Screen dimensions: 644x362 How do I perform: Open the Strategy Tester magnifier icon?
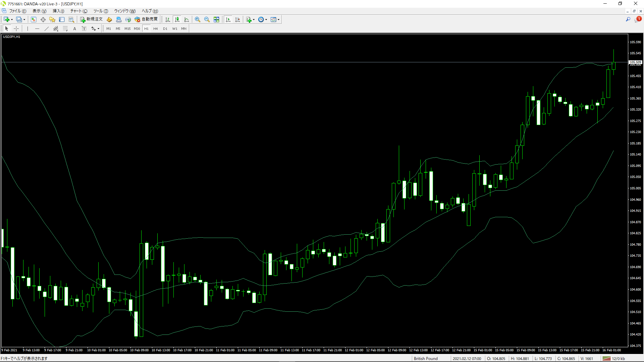pyautogui.click(x=71, y=19)
